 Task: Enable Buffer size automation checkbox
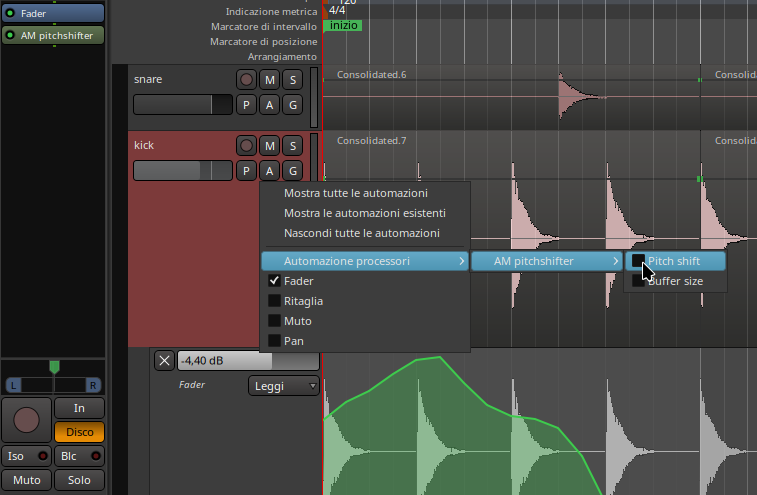[x=639, y=281]
